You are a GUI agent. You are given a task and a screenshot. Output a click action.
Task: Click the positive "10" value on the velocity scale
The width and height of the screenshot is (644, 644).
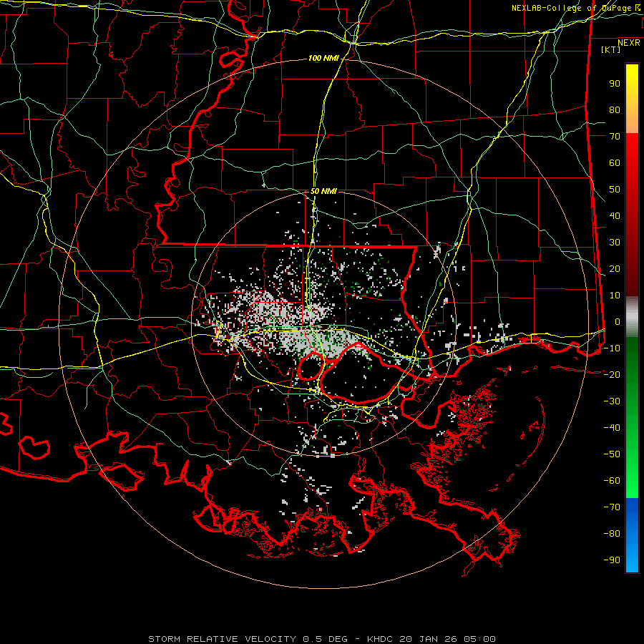point(615,296)
